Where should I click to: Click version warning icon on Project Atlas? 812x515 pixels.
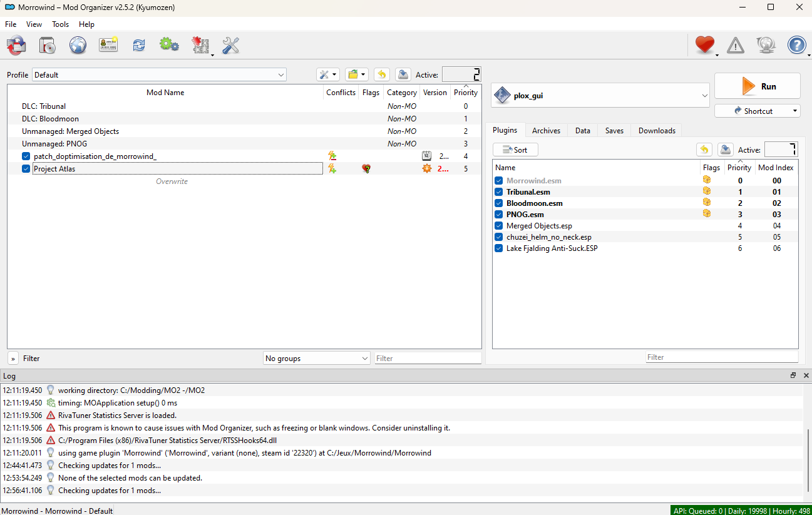(x=427, y=168)
